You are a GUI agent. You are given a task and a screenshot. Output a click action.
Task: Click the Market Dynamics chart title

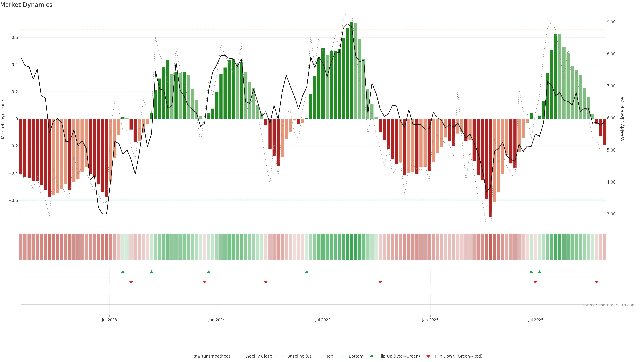click(26, 5)
